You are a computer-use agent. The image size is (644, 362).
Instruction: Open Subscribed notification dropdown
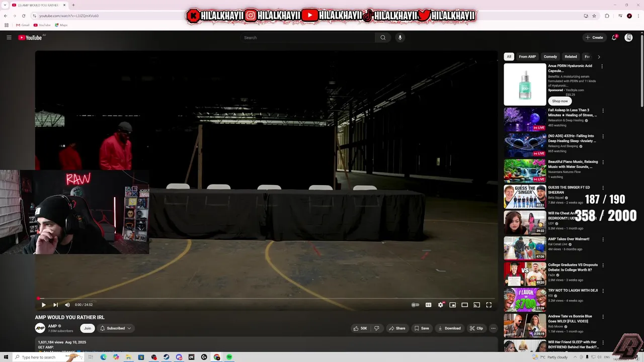(x=116, y=328)
